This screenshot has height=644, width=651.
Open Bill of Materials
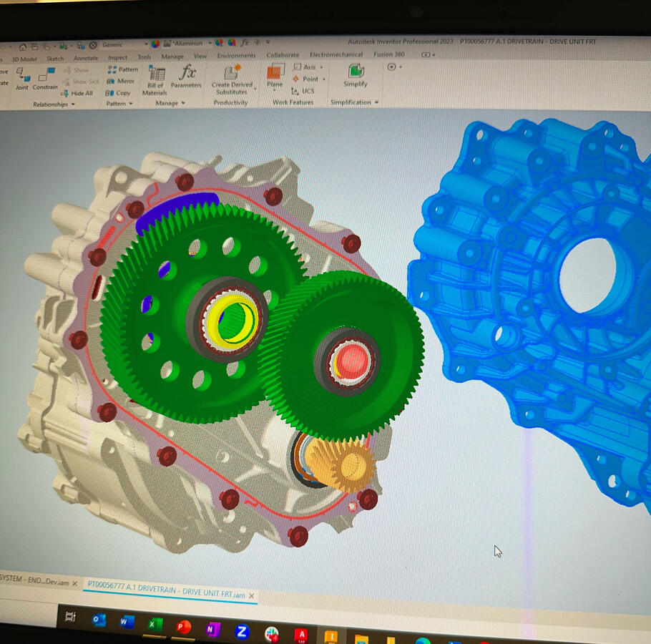[x=156, y=81]
